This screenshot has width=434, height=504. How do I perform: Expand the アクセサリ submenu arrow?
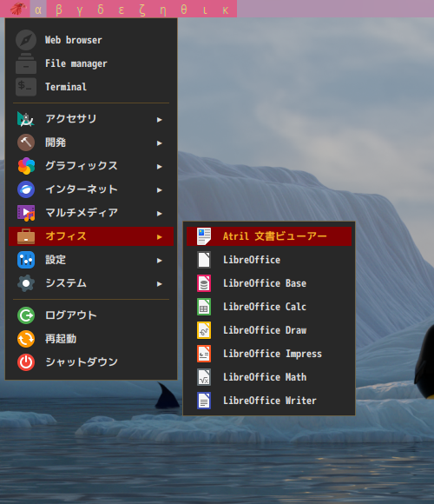[159, 120]
